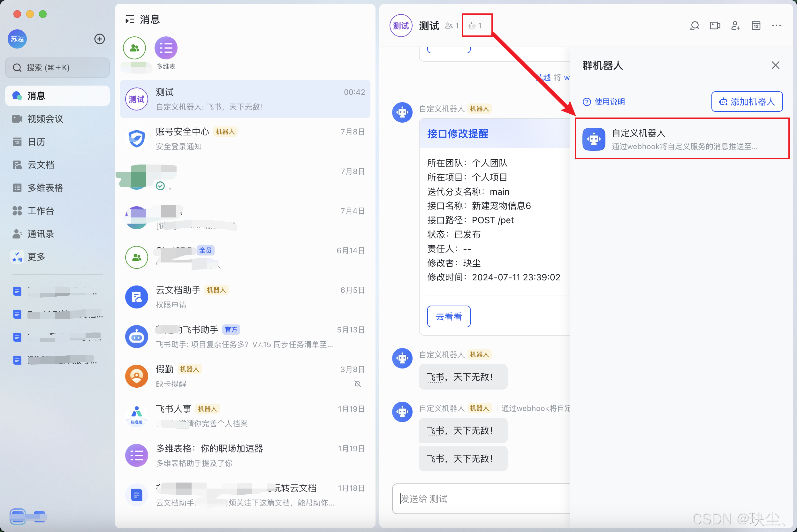Click the 接口修改提醒 card title
The width and height of the screenshot is (797, 532).
click(458, 134)
